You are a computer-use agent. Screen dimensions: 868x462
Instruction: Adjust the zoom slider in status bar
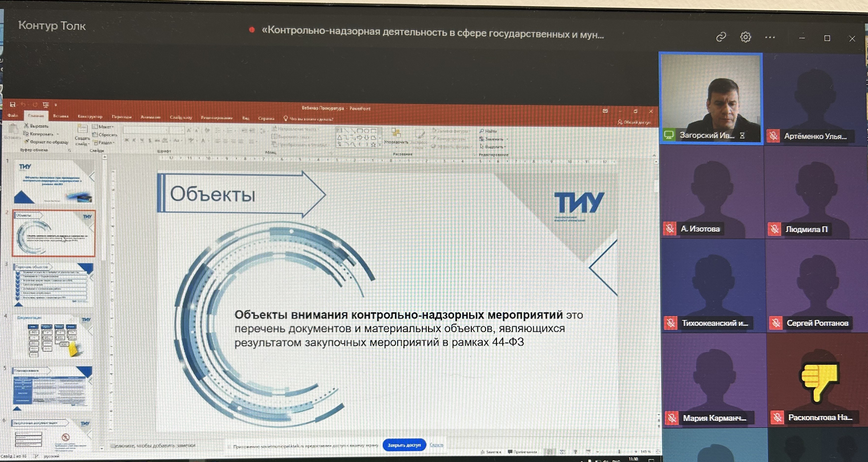point(619,452)
